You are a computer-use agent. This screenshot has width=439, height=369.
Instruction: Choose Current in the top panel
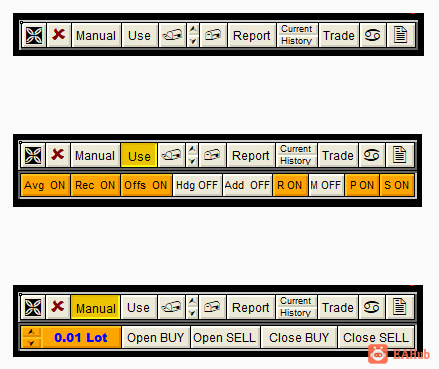[x=297, y=29]
